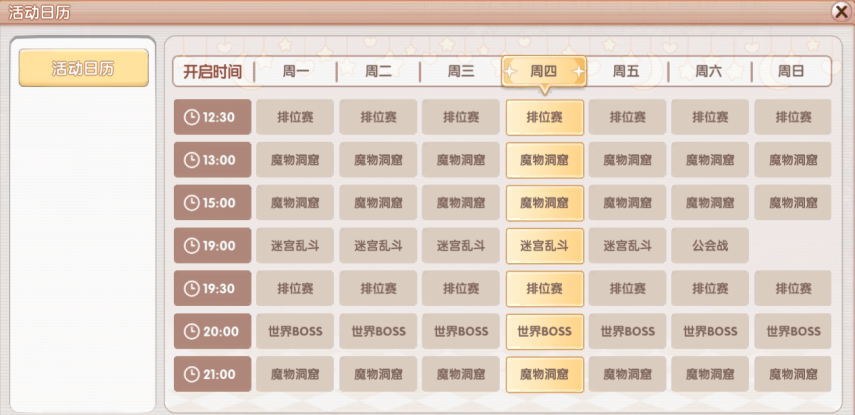
Task: Click the 12:30 time row label
Action: [x=213, y=117]
